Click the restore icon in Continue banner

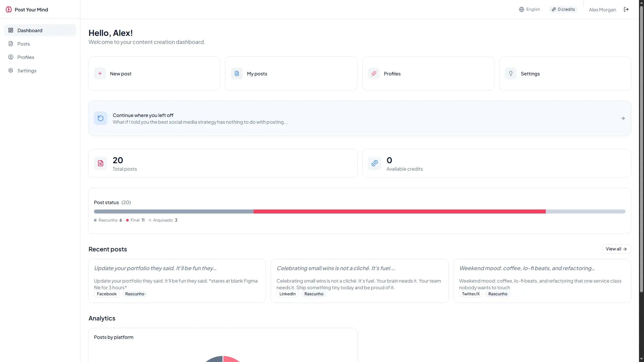point(101,118)
